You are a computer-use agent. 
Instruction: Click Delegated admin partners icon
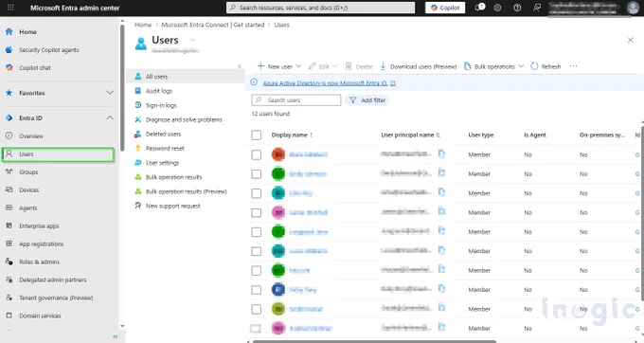(9, 280)
